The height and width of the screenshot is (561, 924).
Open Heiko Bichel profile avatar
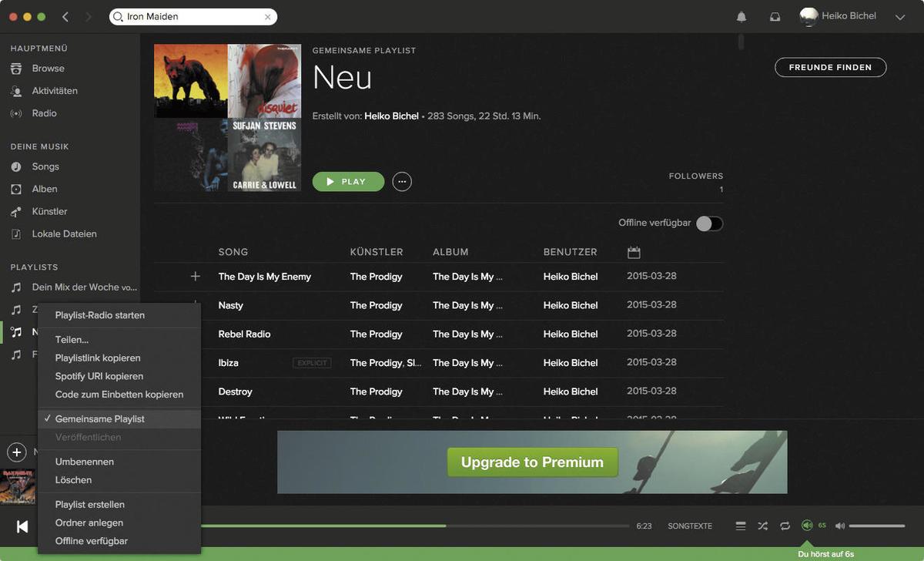(x=808, y=16)
